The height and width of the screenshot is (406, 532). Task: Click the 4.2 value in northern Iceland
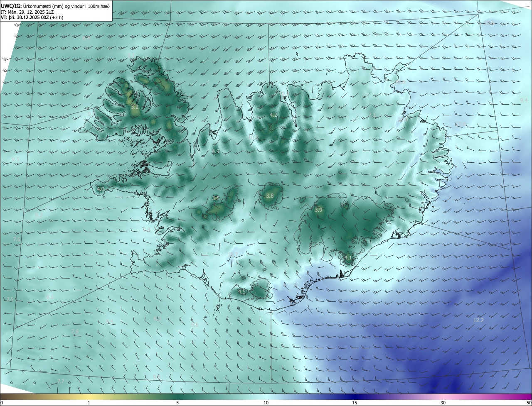273,115
